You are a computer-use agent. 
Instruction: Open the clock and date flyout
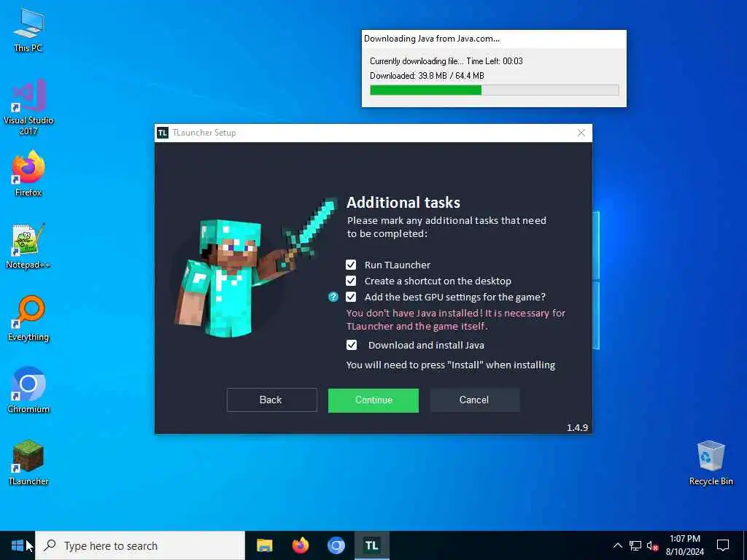[x=684, y=545]
